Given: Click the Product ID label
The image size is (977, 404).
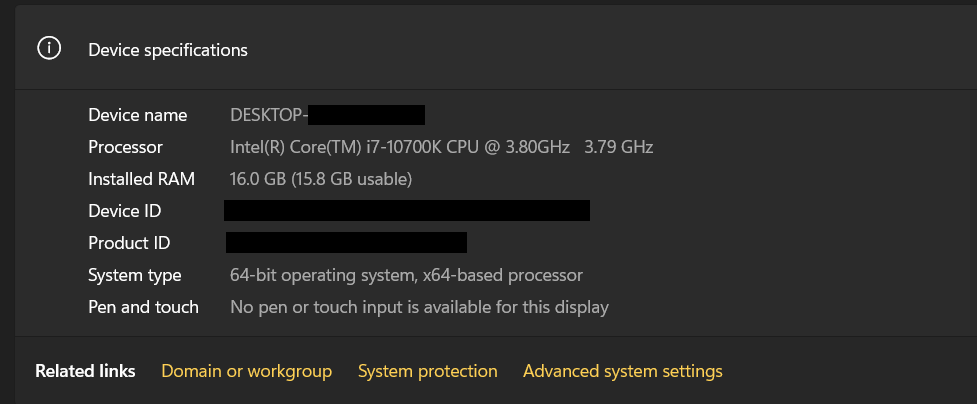Looking at the screenshot, I should (x=129, y=243).
